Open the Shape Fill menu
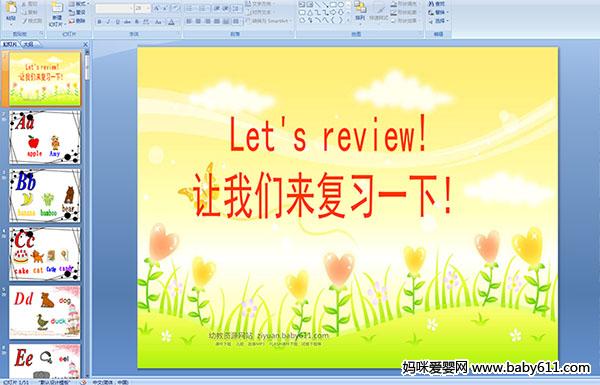Screen dimensions: 600x385 click(405, 4)
